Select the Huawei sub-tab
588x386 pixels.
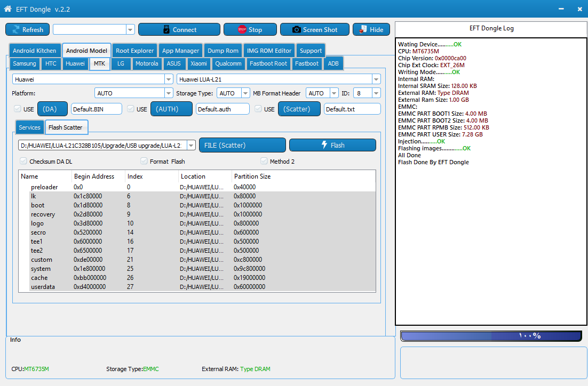click(x=75, y=63)
